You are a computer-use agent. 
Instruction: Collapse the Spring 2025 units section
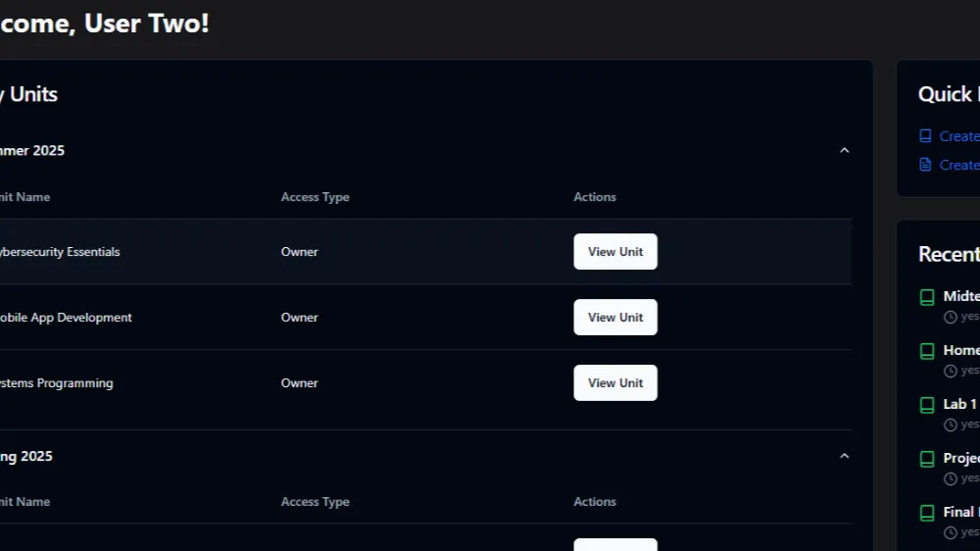[845, 456]
